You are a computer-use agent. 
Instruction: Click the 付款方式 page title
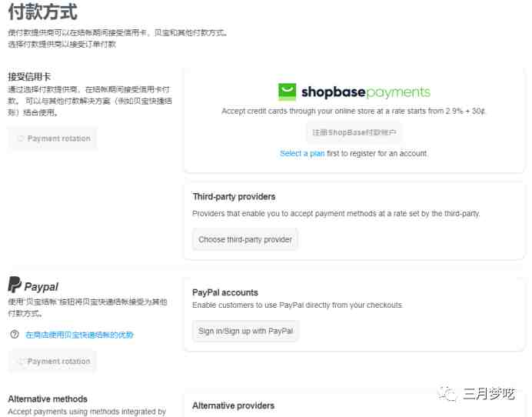point(43,12)
